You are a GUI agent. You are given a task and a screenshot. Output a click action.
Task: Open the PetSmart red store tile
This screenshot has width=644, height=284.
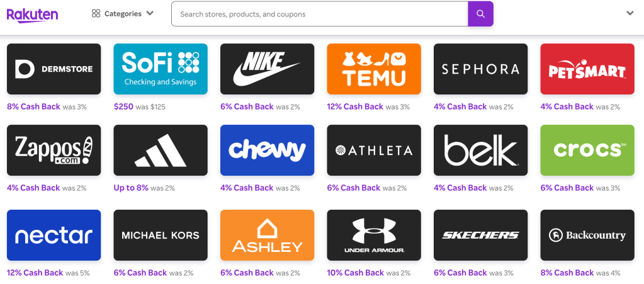pos(587,69)
